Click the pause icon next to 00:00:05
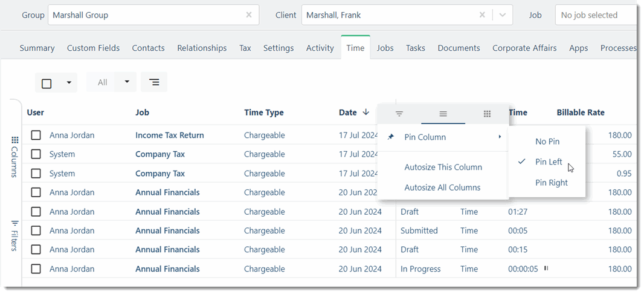This screenshot has height=294, width=644. (546, 269)
